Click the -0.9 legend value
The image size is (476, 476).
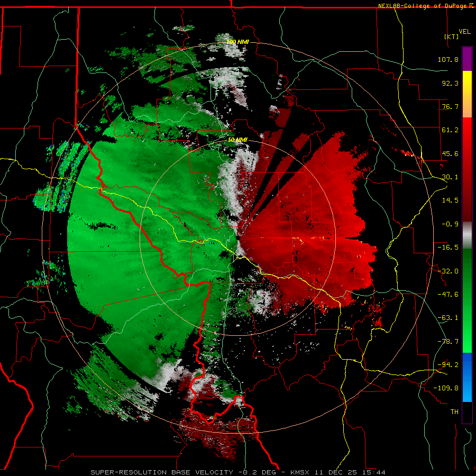pyautogui.click(x=450, y=224)
